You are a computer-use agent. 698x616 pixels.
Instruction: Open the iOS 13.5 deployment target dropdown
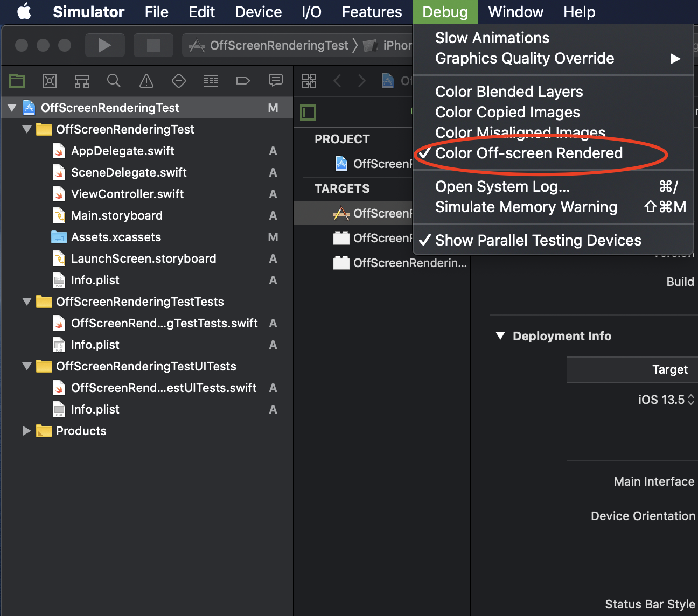(x=666, y=400)
